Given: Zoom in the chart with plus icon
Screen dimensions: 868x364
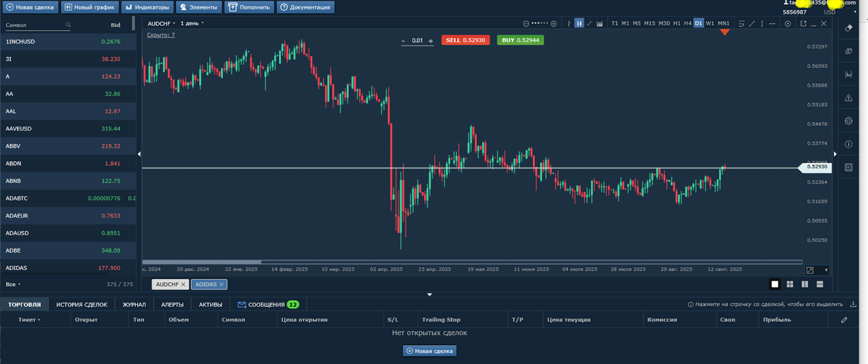Looking at the screenshot, I should pos(553,23).
